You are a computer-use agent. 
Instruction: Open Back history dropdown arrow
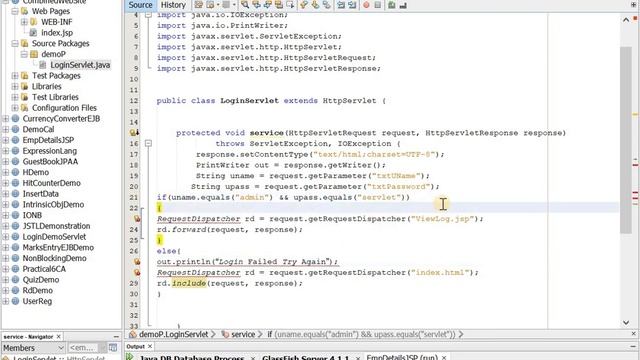point(218,5)
